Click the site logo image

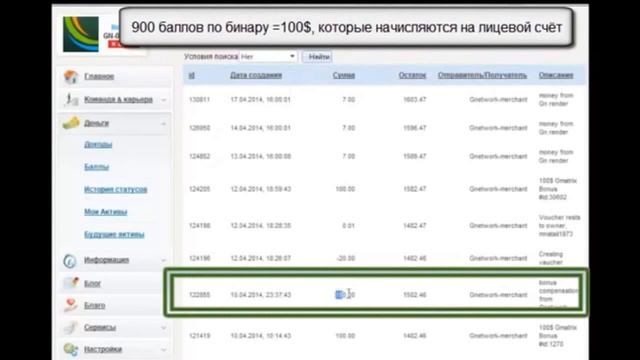click(81, 34)
